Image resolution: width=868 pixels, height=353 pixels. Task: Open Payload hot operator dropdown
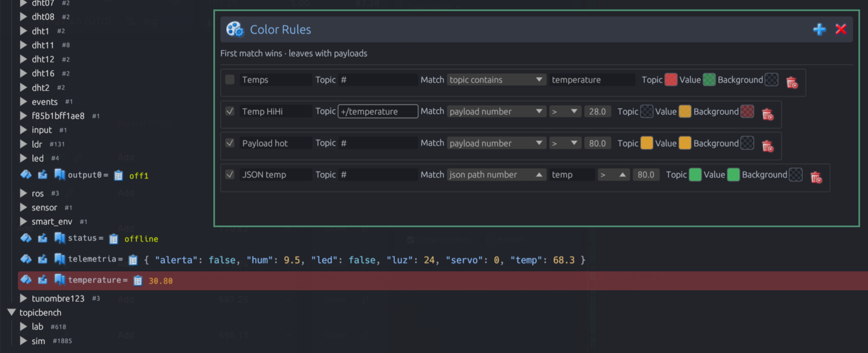(x=565, y=143)
